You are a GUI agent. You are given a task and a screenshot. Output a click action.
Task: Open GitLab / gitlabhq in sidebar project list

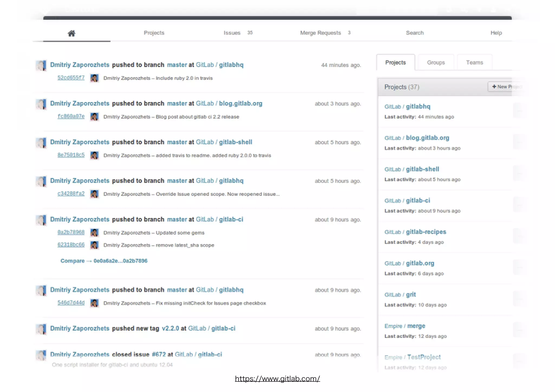click(x=407, y=106)
